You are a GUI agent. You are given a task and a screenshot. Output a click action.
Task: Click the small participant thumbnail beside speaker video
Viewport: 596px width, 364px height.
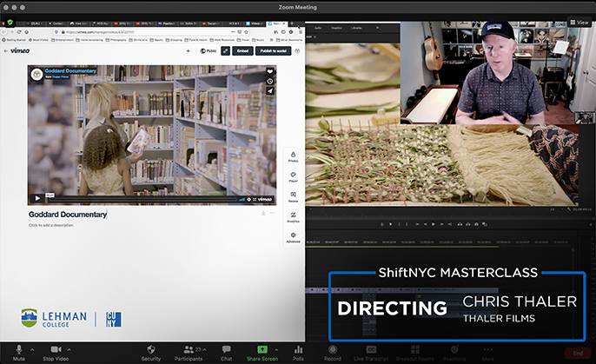[x=584, y=118]
